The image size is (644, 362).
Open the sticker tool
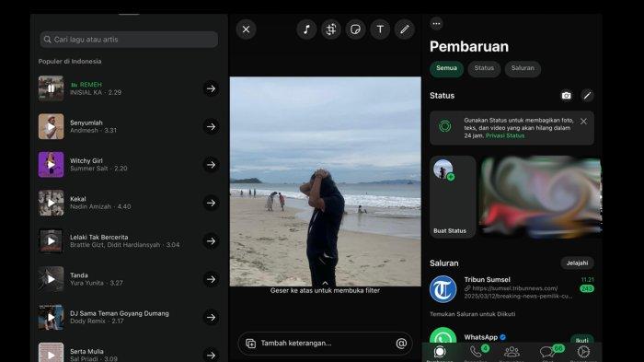[x=356, y=29]
